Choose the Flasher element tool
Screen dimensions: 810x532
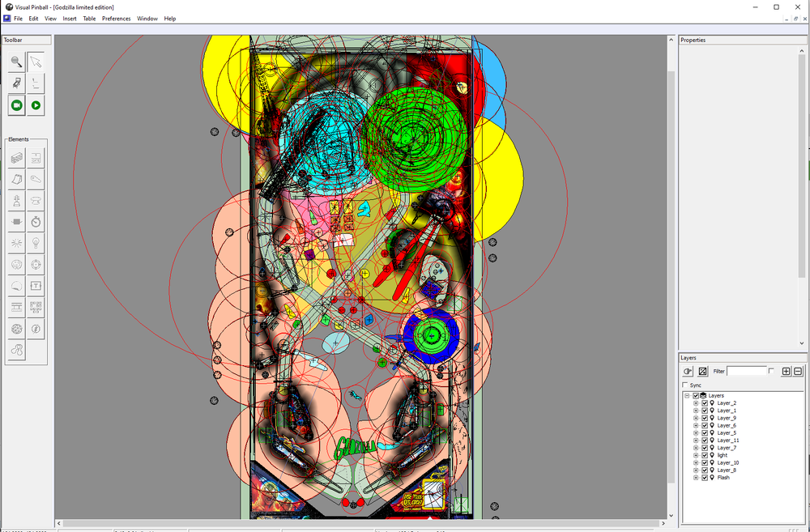click(x=36, y=329)
